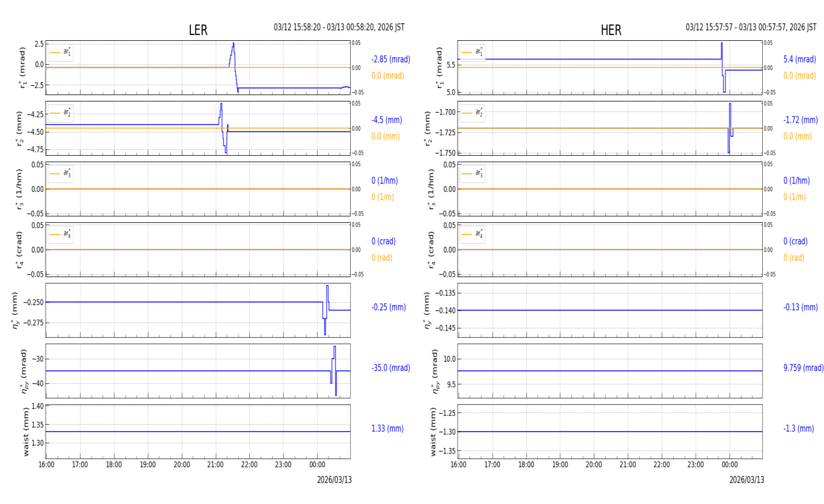
Task: Click the ∂r2* legend in LER r2 panel
Action: click(x=61, y=113)
